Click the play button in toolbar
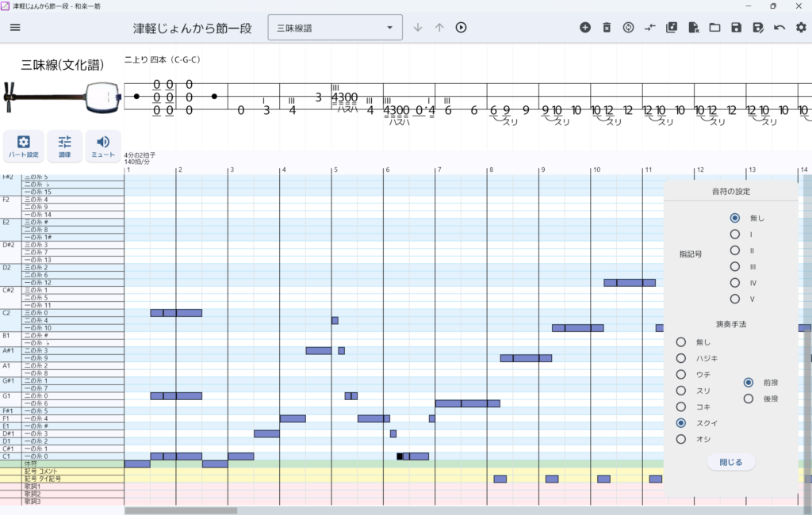This screenshot has width=812, height=515. pos(461,28)
